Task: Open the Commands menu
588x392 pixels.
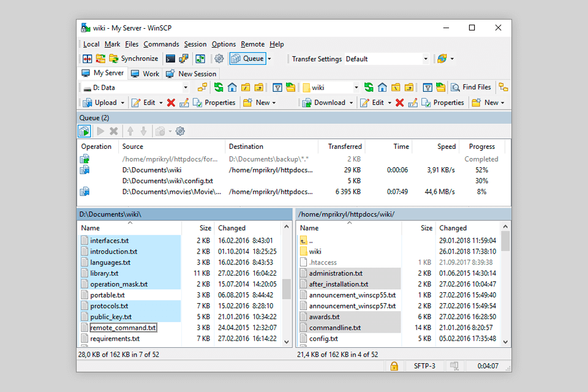Action: pos(161,44)
